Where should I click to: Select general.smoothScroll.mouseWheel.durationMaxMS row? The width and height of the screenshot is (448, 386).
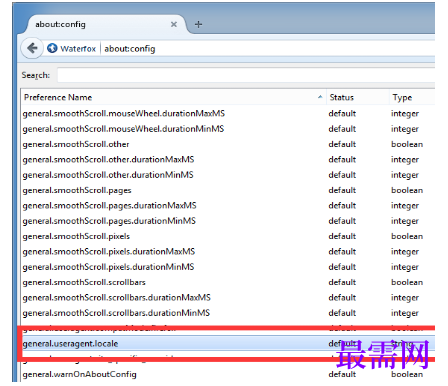tap(228, 113)
